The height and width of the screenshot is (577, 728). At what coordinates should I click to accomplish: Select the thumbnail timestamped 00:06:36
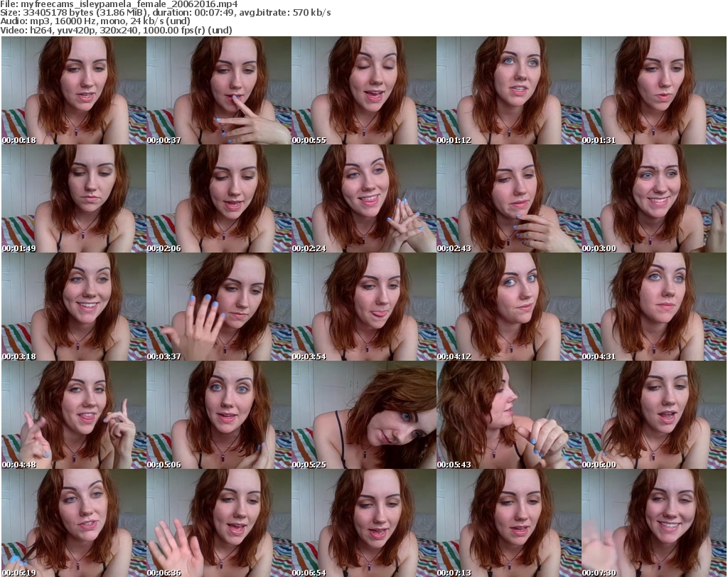coord(219,523)
